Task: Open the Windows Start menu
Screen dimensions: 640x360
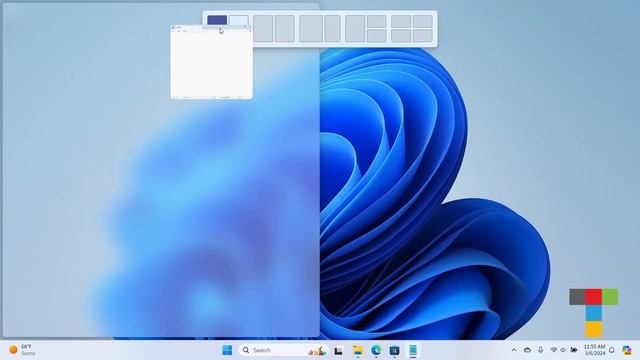Action: 227,350
